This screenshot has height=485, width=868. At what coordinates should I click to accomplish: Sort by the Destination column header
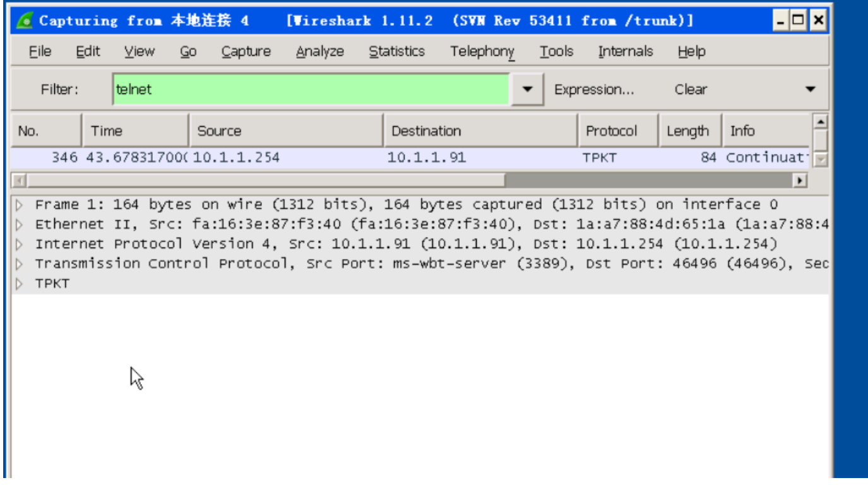click(x=481, y=131)
